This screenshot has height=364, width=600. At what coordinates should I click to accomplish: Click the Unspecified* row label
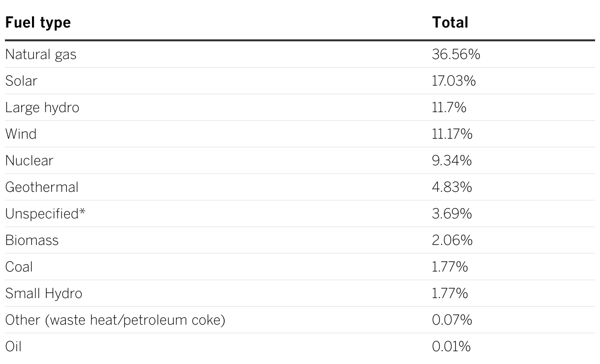click(x=42, y=214)
